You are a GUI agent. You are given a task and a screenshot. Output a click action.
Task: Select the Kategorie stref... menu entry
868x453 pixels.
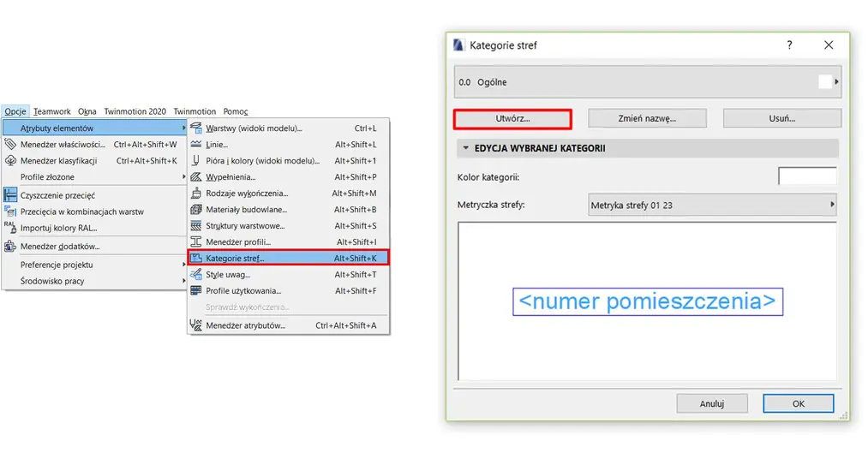pyautogui.click(x=289, y=258)
